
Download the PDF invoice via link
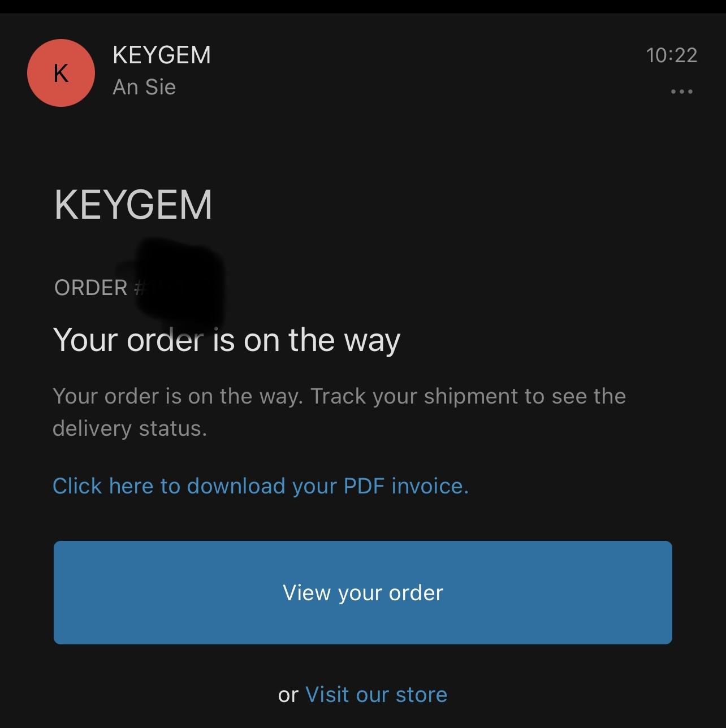point(261,486)
